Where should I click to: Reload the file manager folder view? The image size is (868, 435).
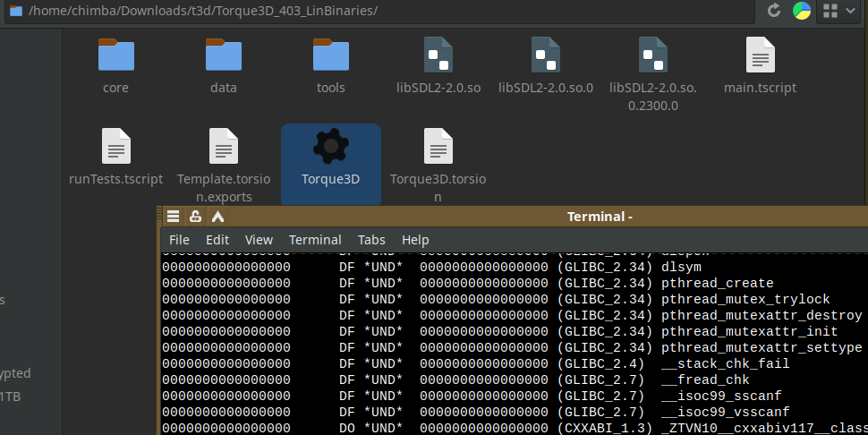(774, 10)
